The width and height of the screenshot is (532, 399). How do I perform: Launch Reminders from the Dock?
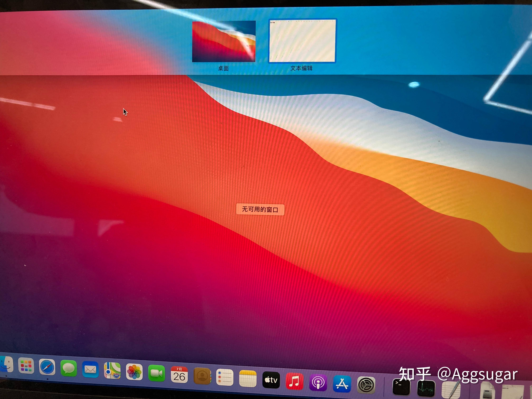coord(225,377)
